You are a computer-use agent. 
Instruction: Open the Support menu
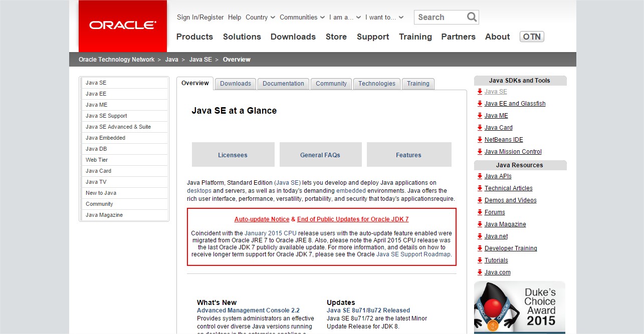[x=373, y=37]
